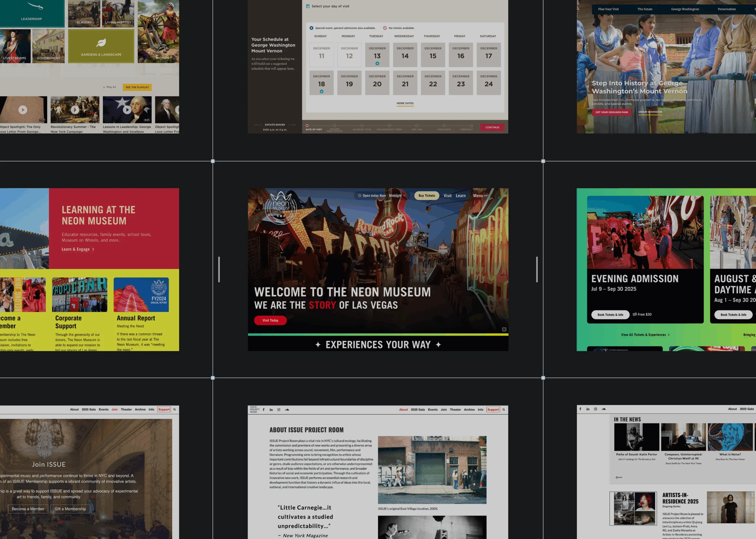Viewport: 756px width, 539px height.
Task: Click calendar icon beside Select your day of visit
Action: coord(308,6)
